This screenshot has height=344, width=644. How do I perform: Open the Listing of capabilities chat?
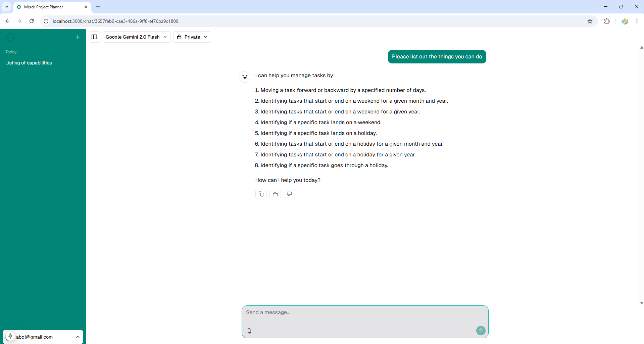pyautogui.click(x=29, y=63)
